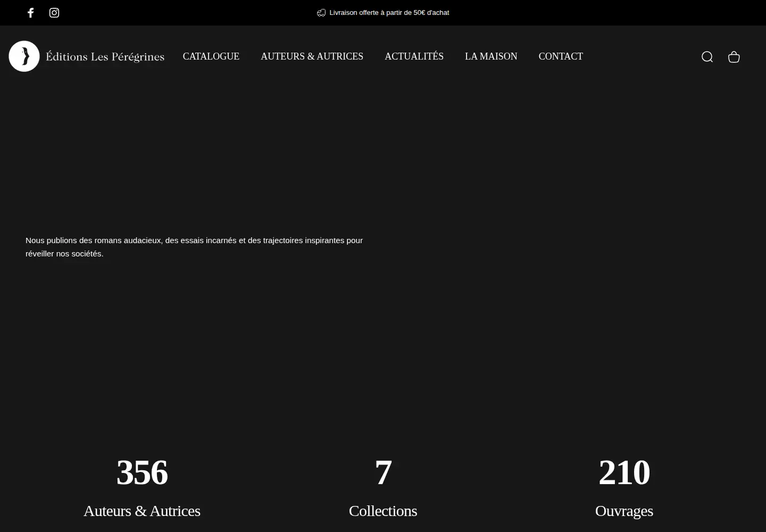Image resolution: width=766 pixels, height=532 pixels.
Task: Click the 356 authors count
Action: (x=142, y=472)
